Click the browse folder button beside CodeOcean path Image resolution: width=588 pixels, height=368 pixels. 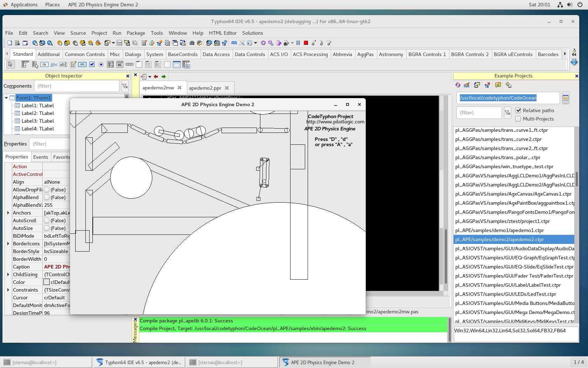pyautogui.click(x=566, y=98)
